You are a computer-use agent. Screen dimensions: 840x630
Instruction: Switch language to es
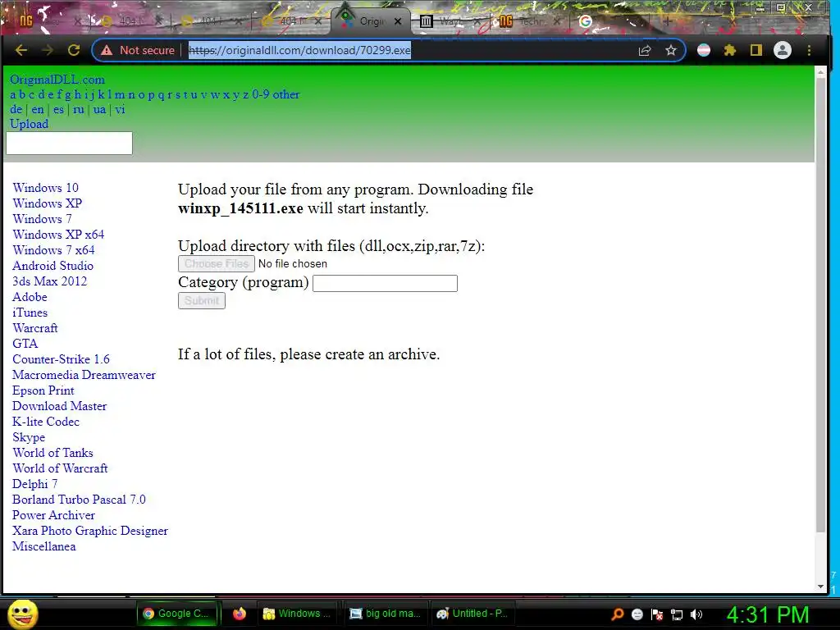click(58, 109)
